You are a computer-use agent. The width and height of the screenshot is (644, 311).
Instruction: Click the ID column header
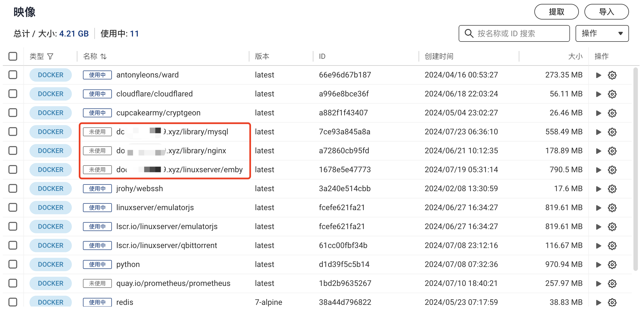(322, 56)
